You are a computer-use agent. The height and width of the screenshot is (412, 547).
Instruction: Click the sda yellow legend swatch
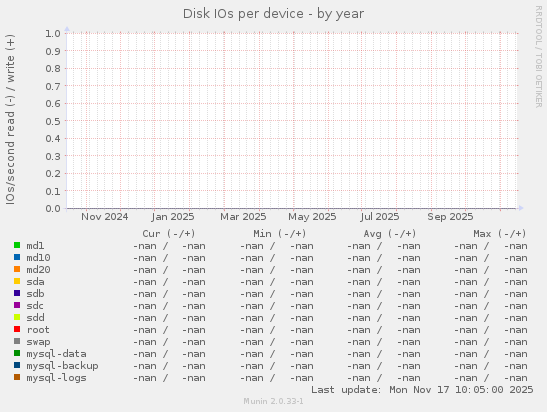click(x=17, y=281)
